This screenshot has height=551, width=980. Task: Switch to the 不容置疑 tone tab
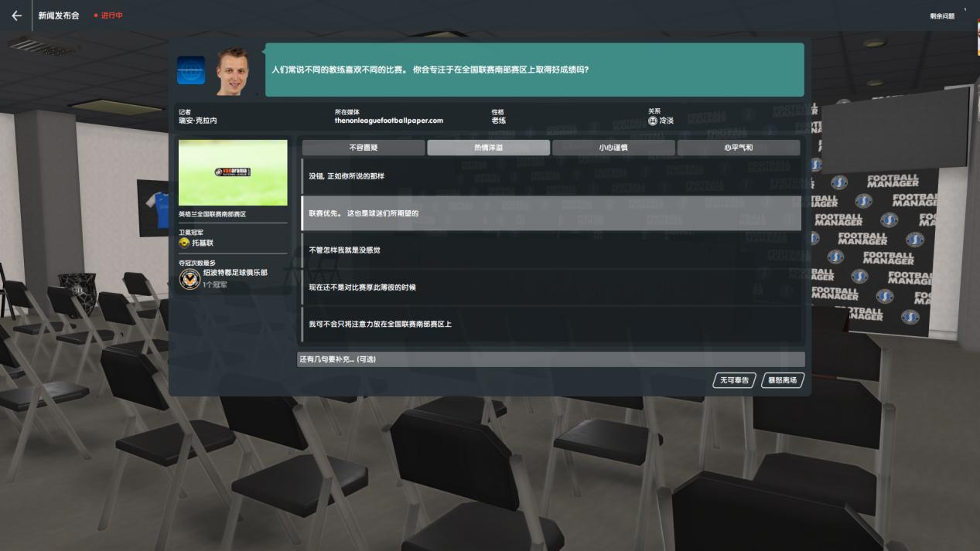364,147
